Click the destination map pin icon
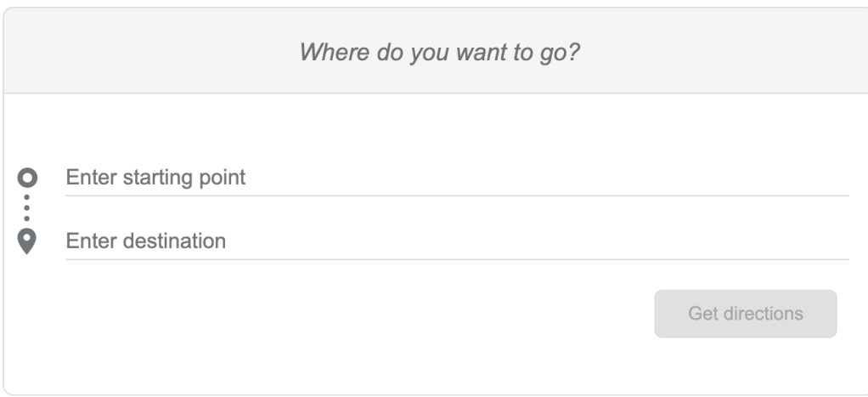This screenshot has width=868, height=397. pyautogui.click(x=28, y=241)
